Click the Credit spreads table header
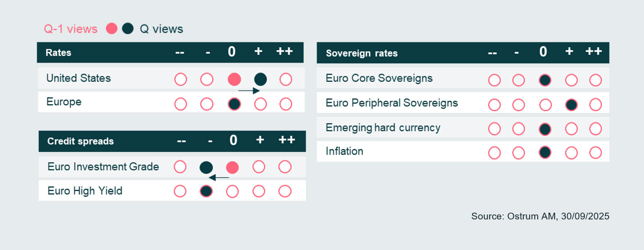The image size is (644, 250). [x=80, y=141]
